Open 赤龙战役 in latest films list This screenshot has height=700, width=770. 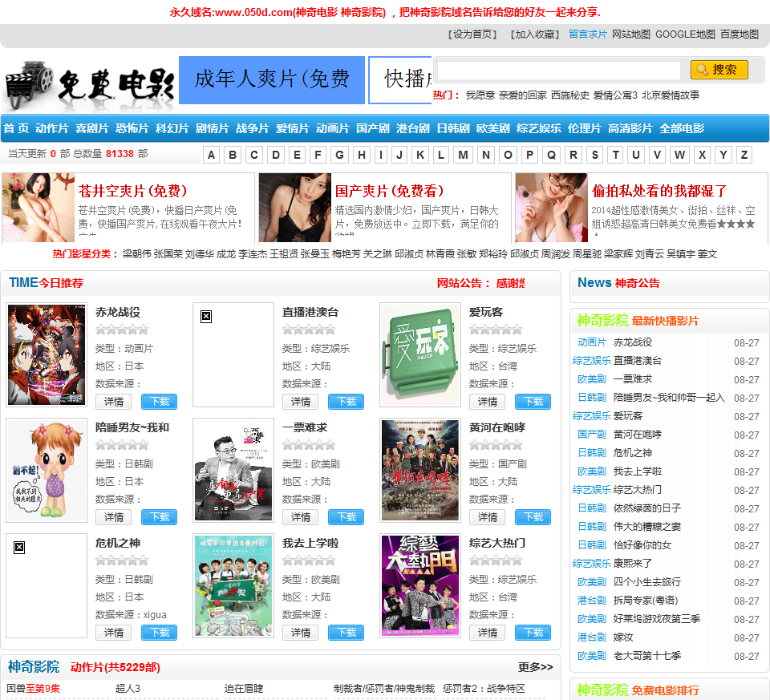click(x=633, y=342)
